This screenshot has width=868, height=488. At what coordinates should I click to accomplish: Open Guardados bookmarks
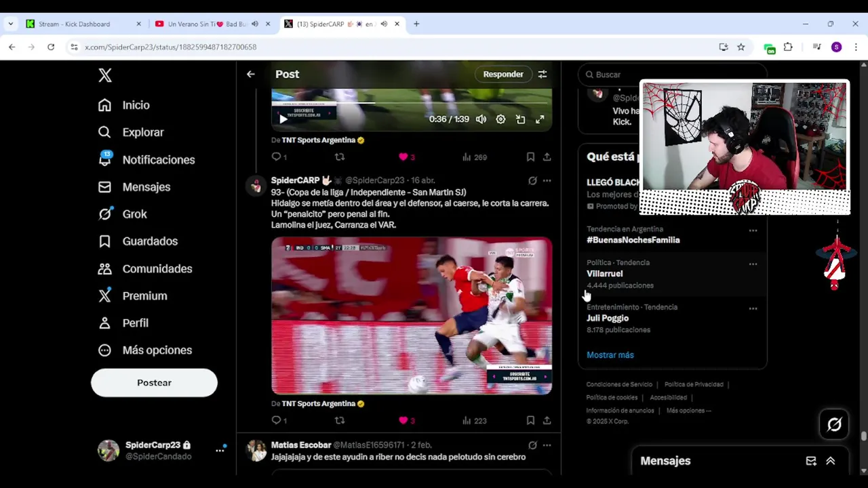click(138, 241)
